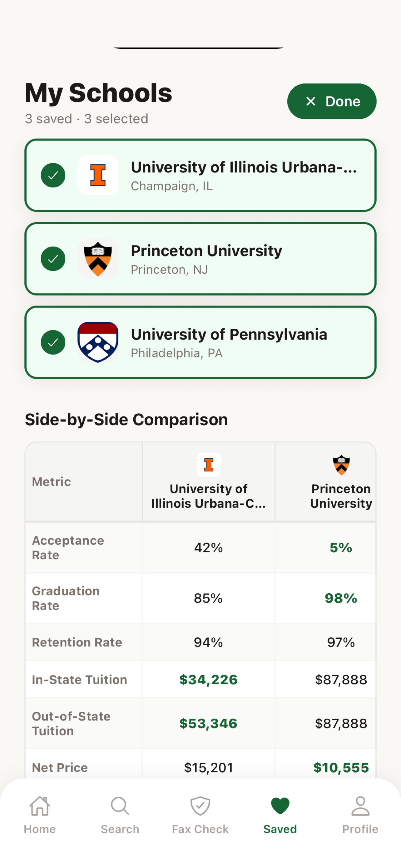Image resolution: width=401 pixels, height=868 pixels.
Task: Tap the Princeton shield logo in list
Action: click(98, 259)
